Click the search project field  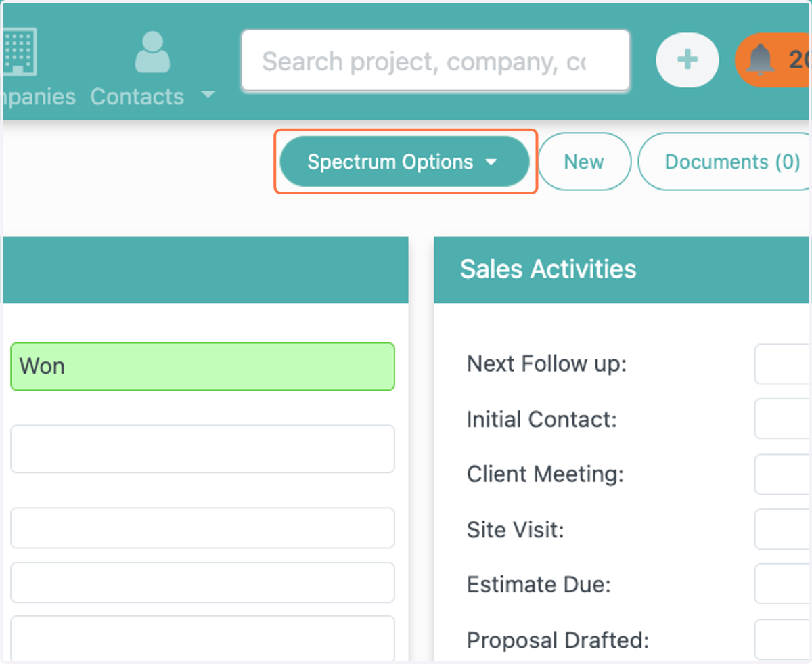pyautogui.click(x=436, y=61)
